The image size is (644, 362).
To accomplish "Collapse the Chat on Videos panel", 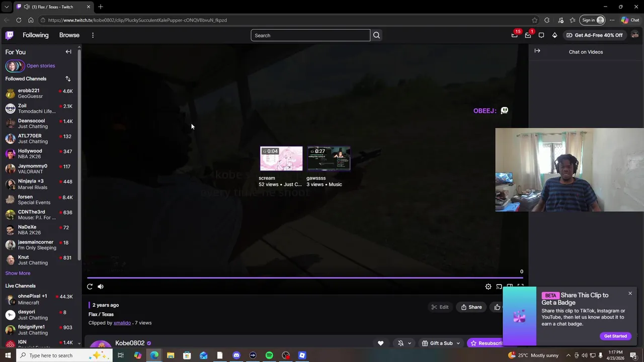I will (x=537, y=51).
